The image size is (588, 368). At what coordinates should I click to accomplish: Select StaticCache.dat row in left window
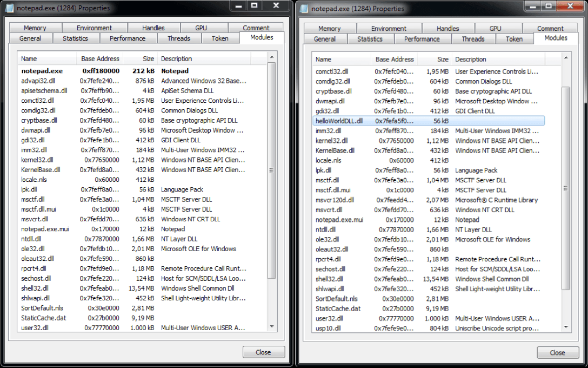click(134, 318)
